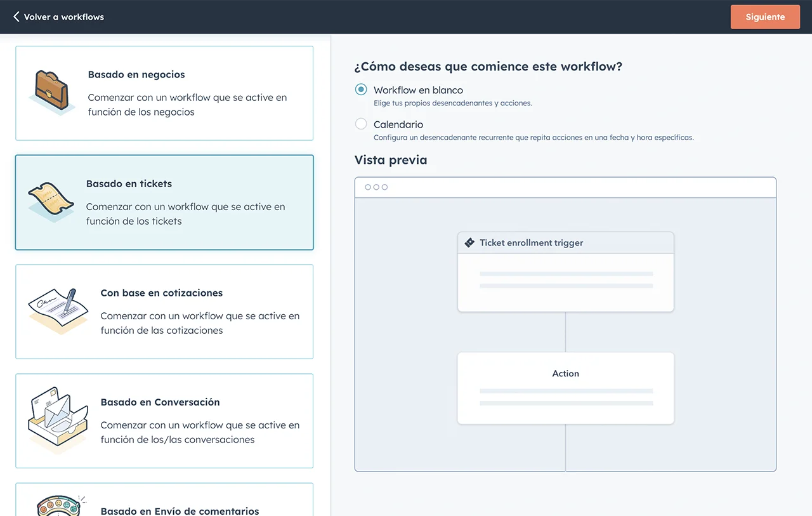Choose the Basado en negocios card
Viewport: 812px width, 516px height.
(164, 93)
